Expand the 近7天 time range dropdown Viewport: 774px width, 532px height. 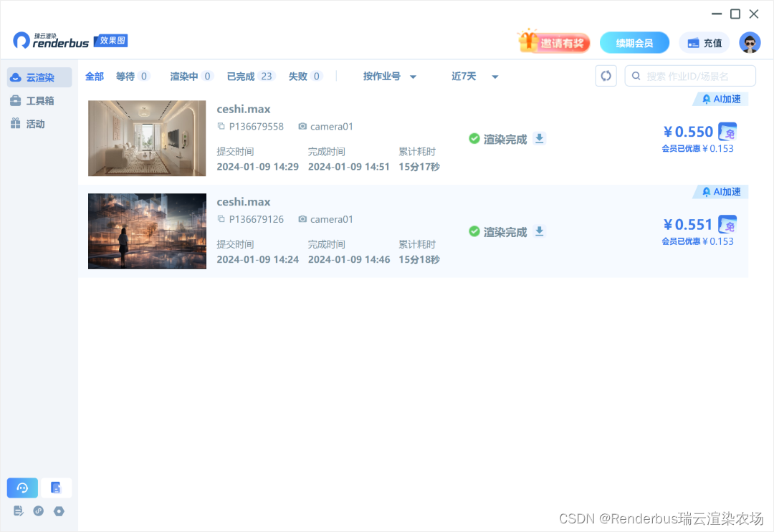tap(475, 77)
